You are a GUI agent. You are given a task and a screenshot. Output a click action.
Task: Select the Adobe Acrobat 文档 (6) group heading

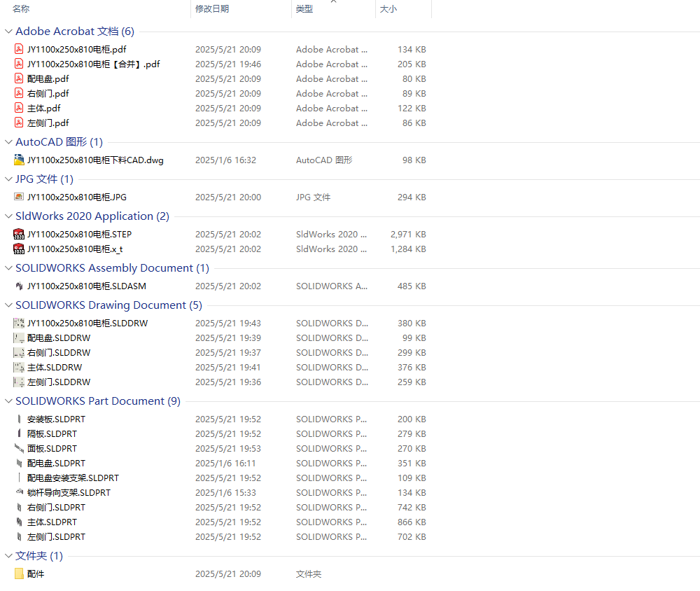click(x=75, y=32)
